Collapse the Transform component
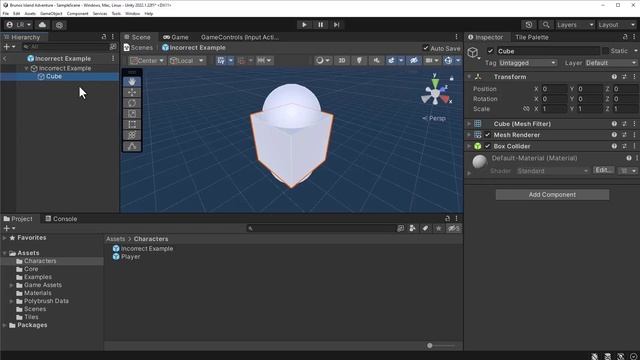 (x=469, y=77)
